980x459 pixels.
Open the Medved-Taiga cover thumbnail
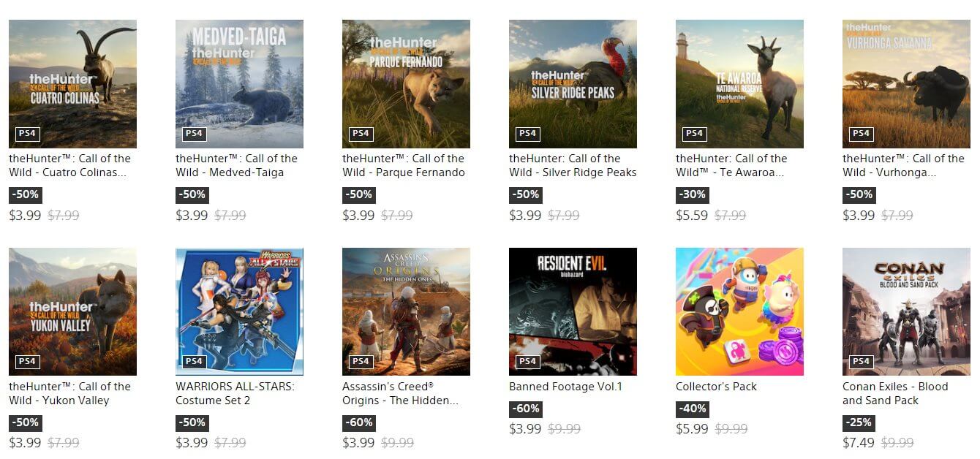pos(239,84)
